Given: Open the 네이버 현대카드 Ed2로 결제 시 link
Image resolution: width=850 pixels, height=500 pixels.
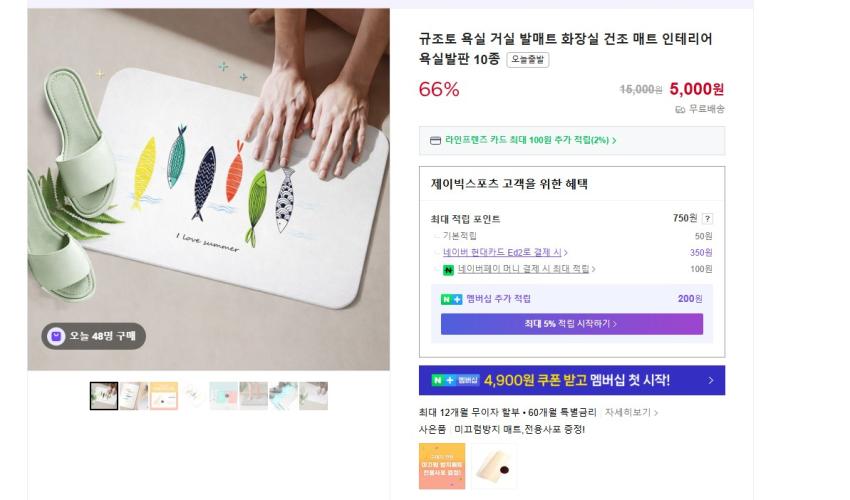Looking at the screenshot, I should pos(505,252).
